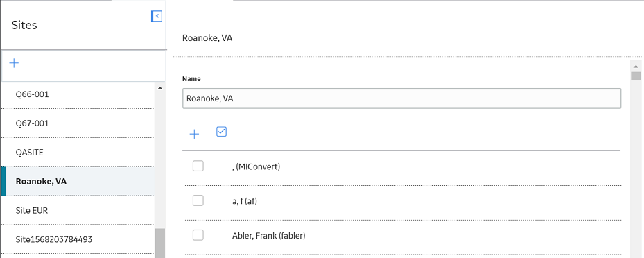Click the sites list scroll-up arrow

point(160,88)
